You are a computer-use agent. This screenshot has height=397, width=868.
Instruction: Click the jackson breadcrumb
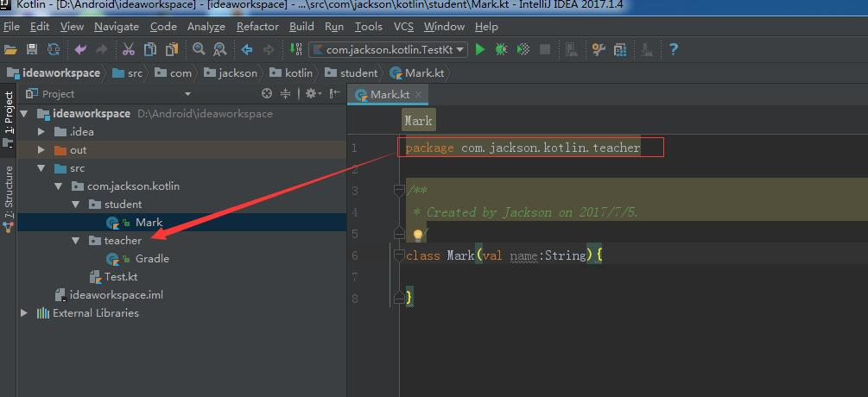click(231, 73)
